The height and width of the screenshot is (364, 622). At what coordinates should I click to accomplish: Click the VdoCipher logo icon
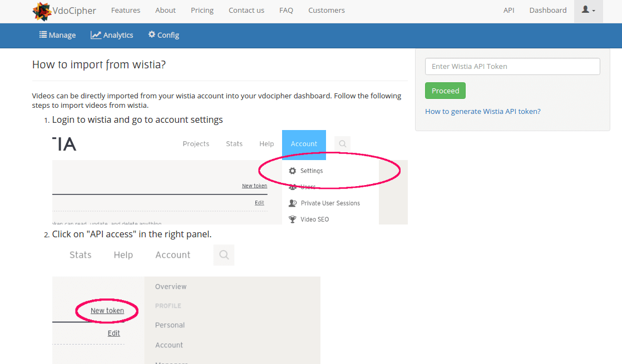[42, 11]
